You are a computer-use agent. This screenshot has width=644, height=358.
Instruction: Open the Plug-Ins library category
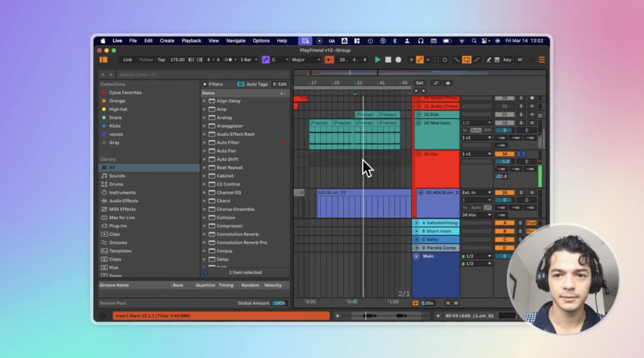(118, 226)
